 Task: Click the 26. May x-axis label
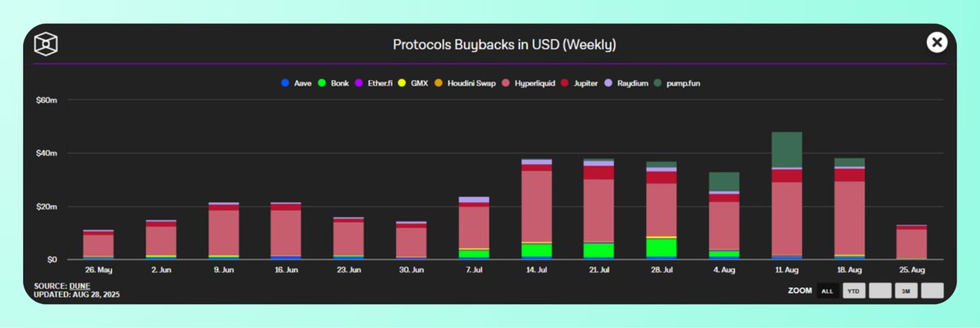pyautogui.click(x=98, y=271)
